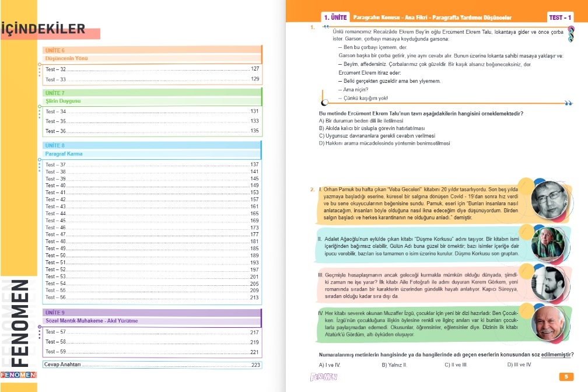
Task: Click the Orhan Pamuk portrait photo
Action: pyautogui.click(x=549, y=200)
